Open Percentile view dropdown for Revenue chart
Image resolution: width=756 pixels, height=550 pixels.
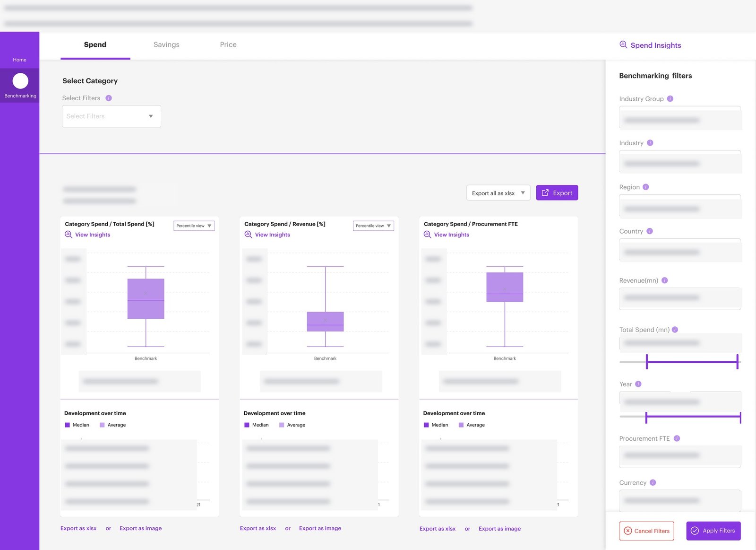point(374,226)
